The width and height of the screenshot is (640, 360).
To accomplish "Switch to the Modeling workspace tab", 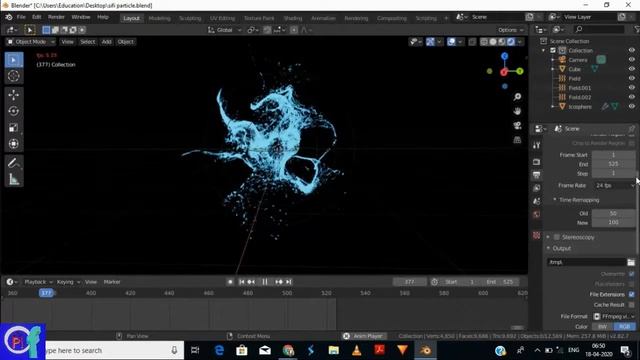I will pyautogui.click(x=159, y=18).
